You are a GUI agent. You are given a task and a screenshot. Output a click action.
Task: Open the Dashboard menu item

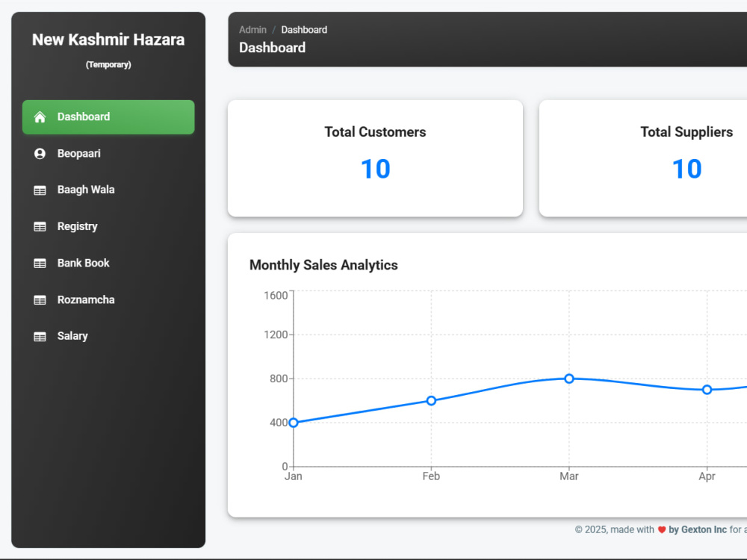(108, 117)
